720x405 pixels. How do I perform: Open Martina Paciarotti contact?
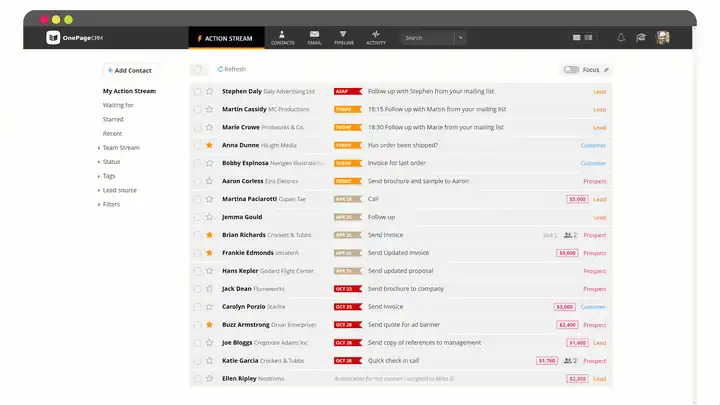[x=249, y=199]
